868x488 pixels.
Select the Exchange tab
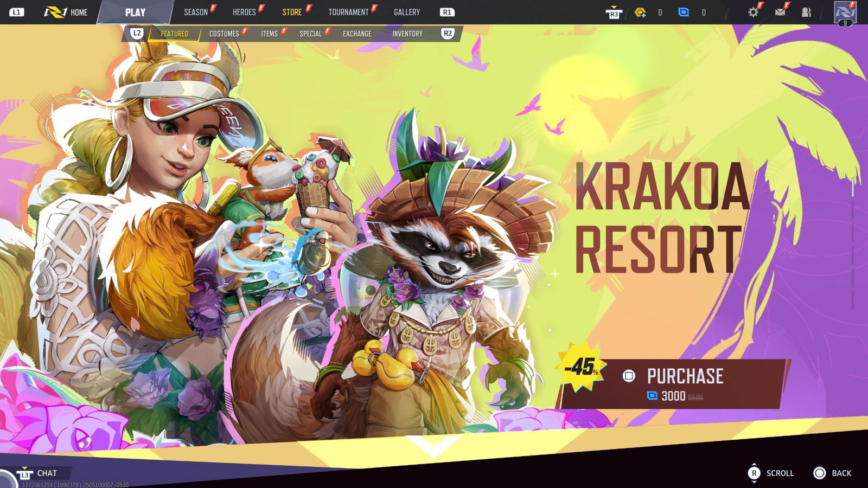(357, 34)
